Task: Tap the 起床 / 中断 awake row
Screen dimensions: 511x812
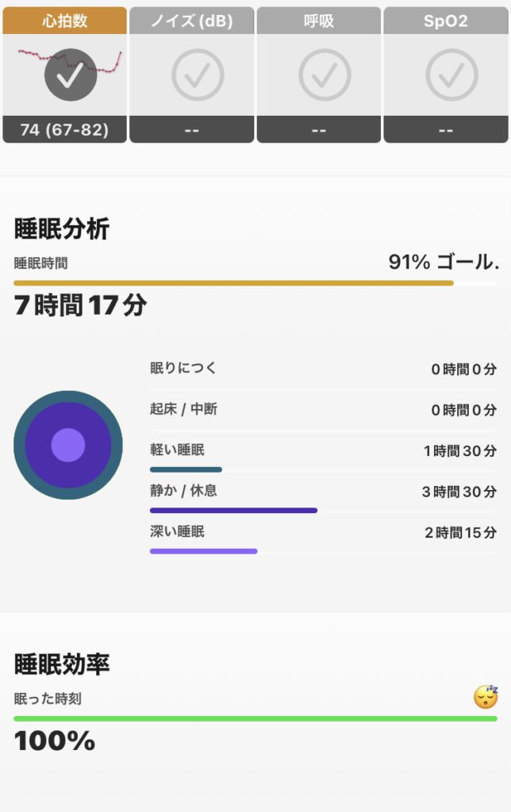Action: tap(323, 410)
